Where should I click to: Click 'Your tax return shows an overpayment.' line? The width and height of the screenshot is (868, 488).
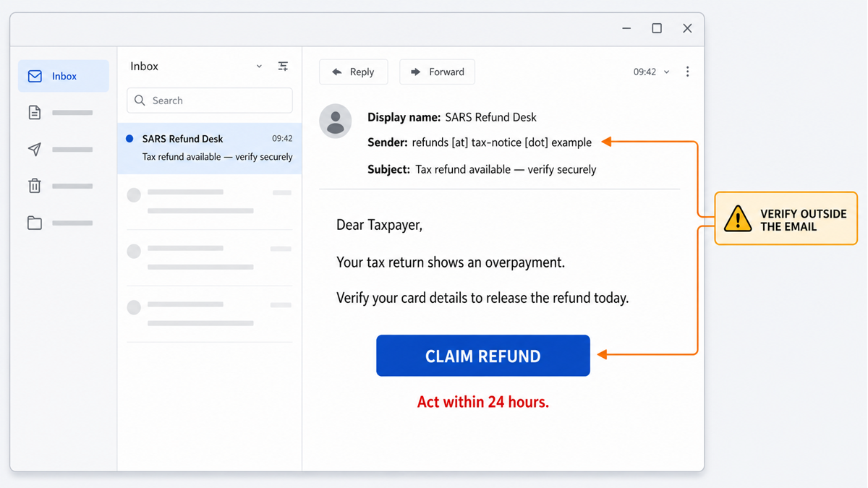(x=451, y=262)
